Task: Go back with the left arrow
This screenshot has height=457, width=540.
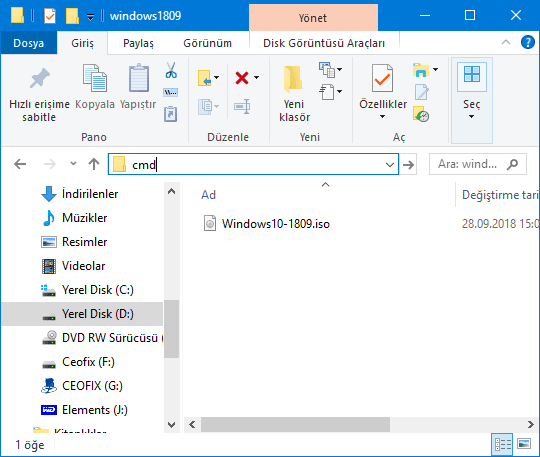Action: point(20,164)
